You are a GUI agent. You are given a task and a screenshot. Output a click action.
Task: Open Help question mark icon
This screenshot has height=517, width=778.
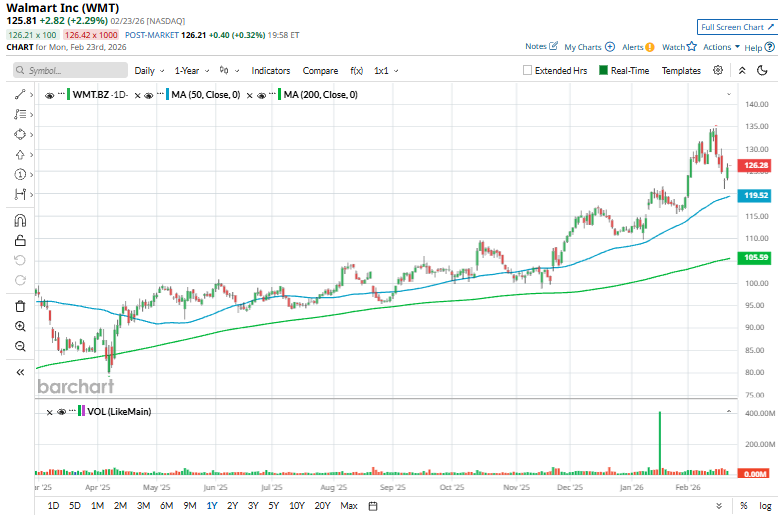769,47
